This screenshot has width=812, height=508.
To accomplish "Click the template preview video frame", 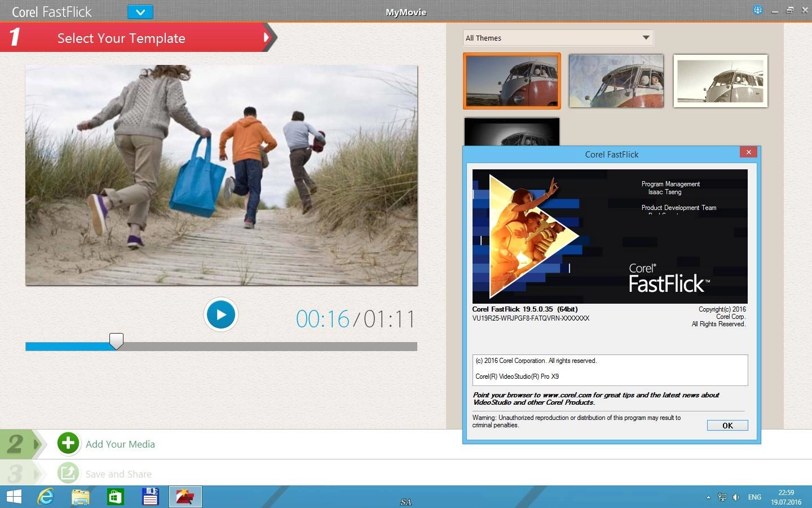I will (222, 175).
